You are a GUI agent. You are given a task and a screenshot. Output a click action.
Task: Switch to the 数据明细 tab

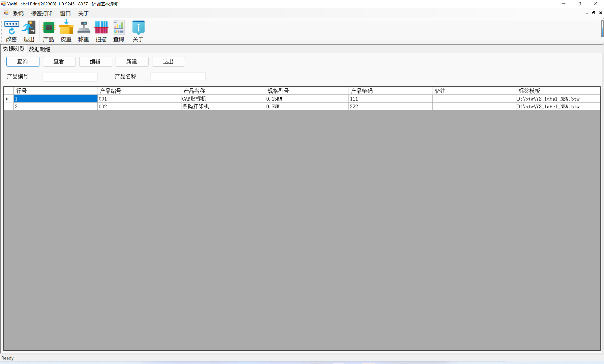(x=40, y=49)
